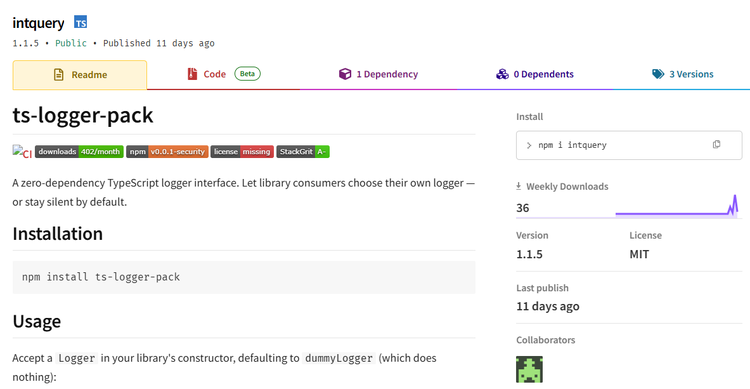
Task: Open the Readme tab
Action: [x=80, y=75]
